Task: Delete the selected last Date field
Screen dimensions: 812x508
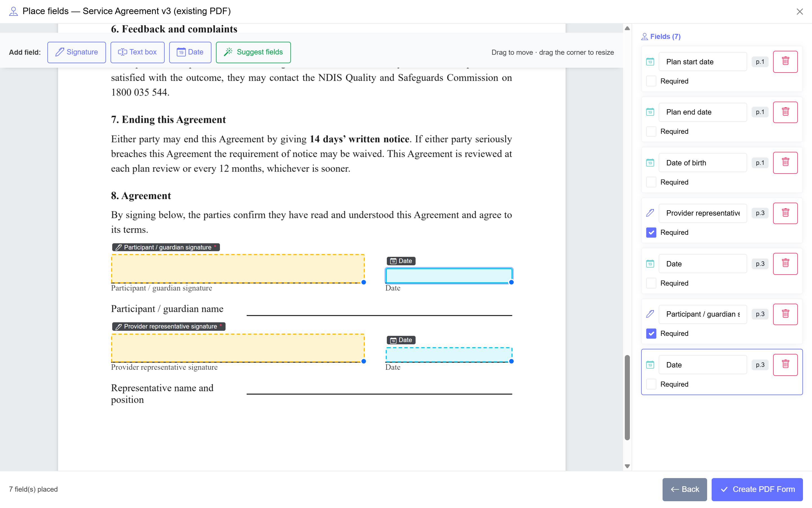Action: click(785, 365)
